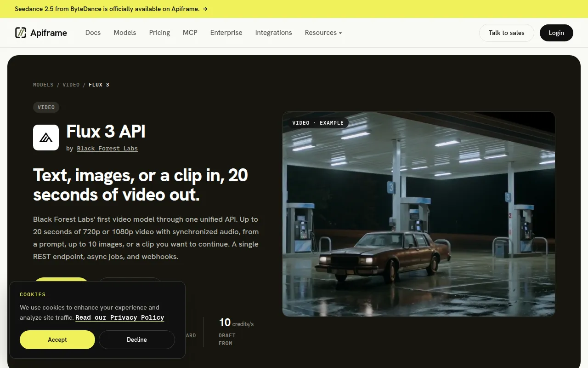Expand the Resources dropdown
This screenshot has height=368, width=588.
tap(323, 33)
